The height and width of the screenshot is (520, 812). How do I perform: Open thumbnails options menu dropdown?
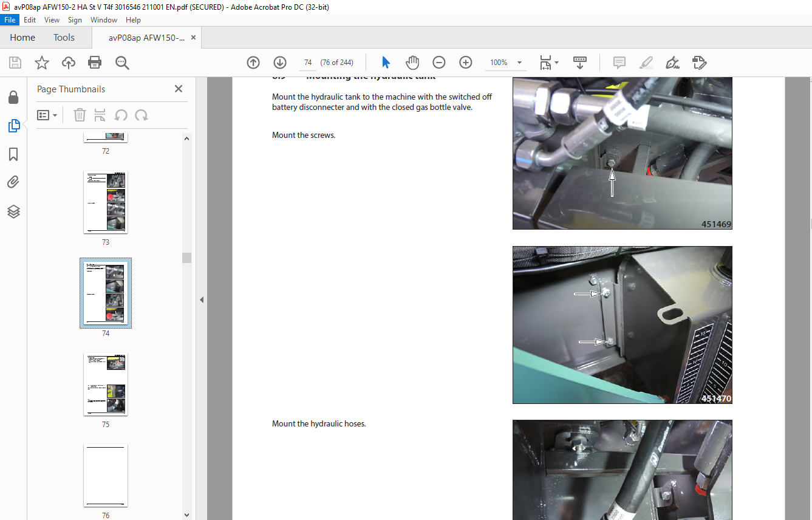47,115
